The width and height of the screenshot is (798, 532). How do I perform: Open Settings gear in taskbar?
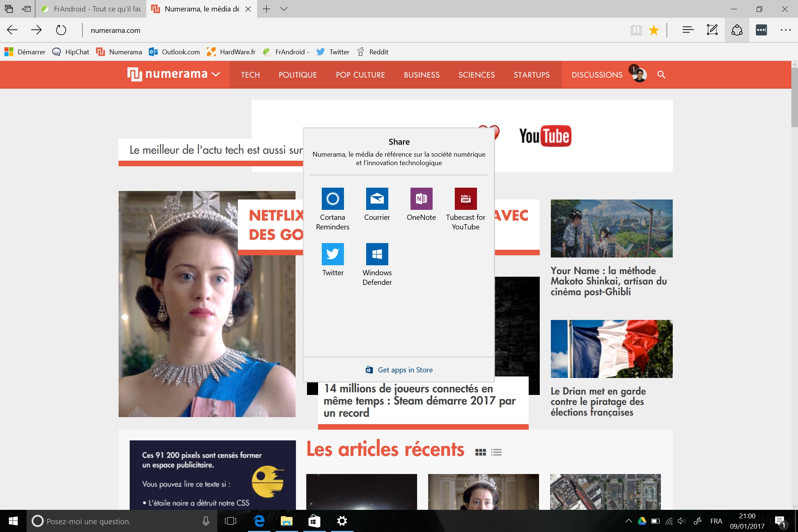click(342, 521)
